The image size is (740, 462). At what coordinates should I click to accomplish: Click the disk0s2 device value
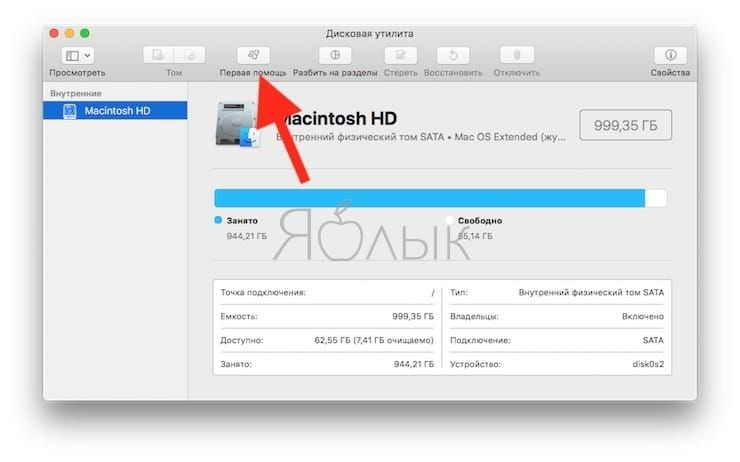pyautogui.click(x=648, y=364)
